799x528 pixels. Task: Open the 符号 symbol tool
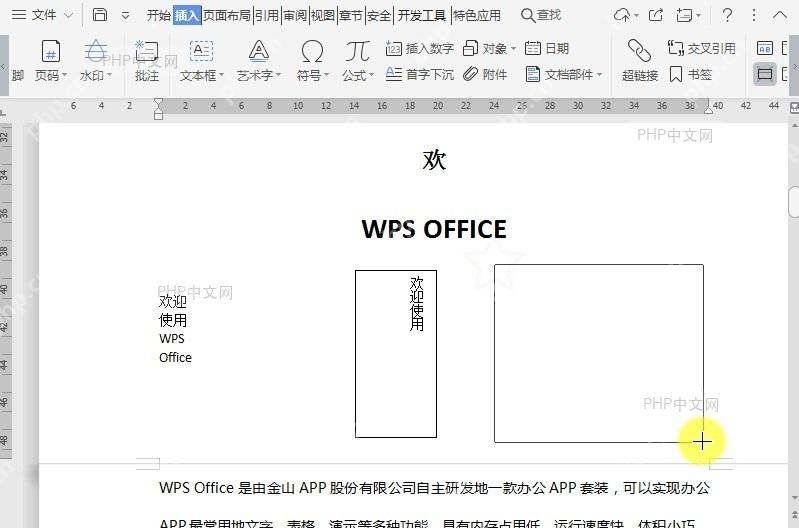[312, 61]
